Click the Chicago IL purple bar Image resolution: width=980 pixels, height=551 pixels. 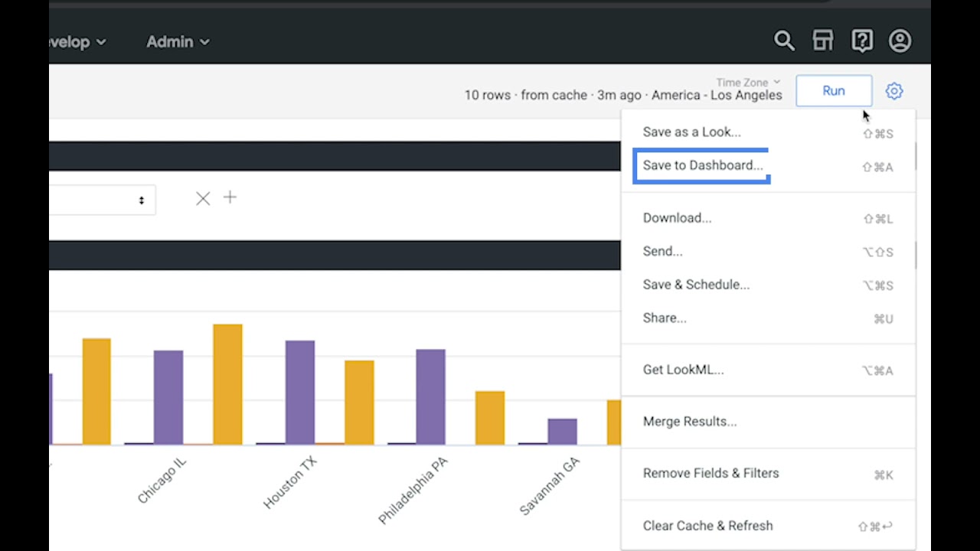click(168, 397)
